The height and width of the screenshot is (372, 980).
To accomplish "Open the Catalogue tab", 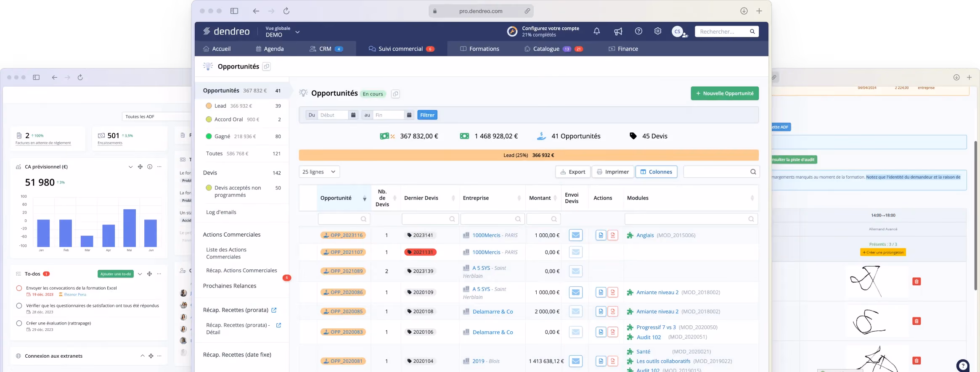I will click(553, 49).
